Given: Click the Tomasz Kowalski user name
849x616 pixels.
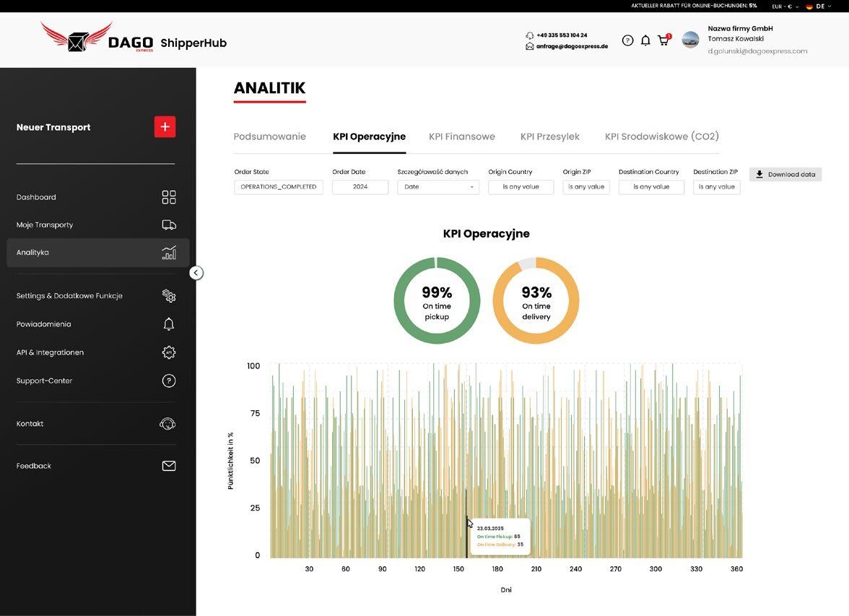Looking at the screenshot, I should click(736, 38).
